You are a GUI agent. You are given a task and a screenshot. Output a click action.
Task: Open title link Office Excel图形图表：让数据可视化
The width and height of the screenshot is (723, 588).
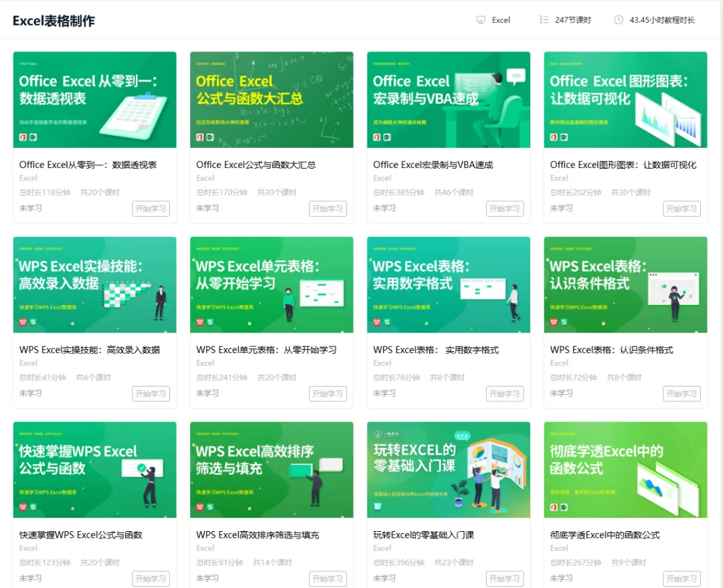[623, 165]
